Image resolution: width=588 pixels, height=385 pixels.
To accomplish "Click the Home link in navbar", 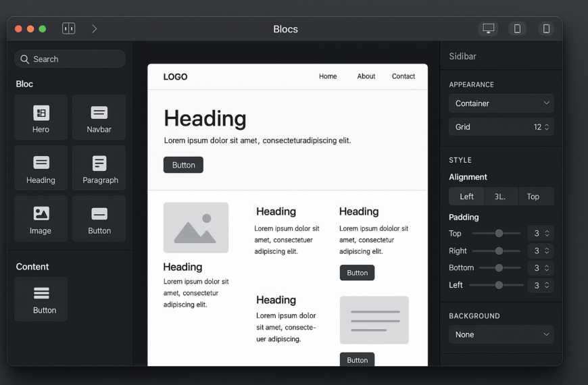I will click(328, 76).
